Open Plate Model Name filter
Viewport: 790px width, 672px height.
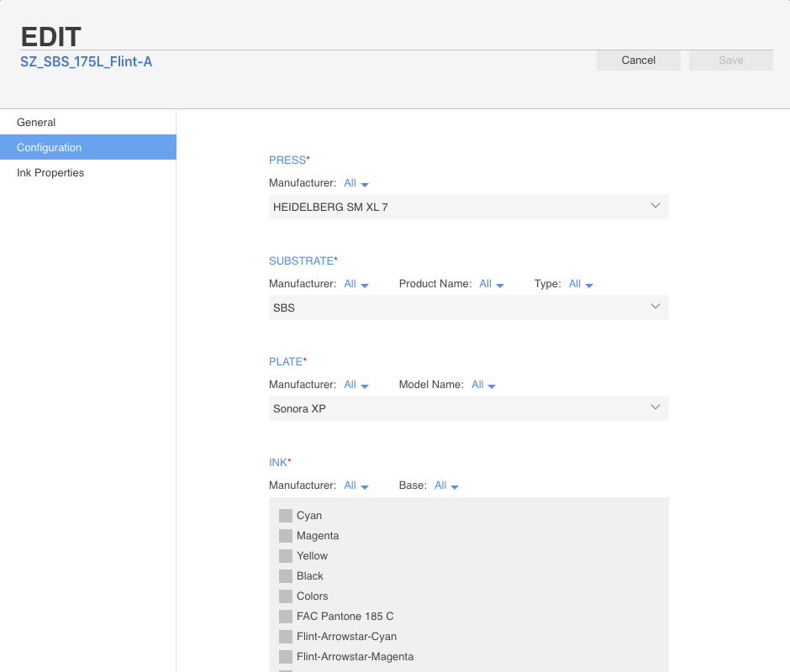pyautogui.click(x=484, y=385)
